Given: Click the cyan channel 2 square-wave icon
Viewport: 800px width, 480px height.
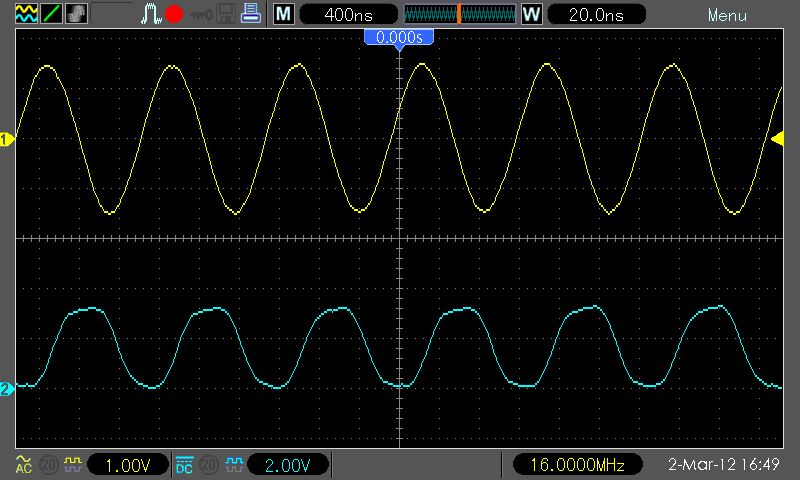Looking at the screenshot, I should tap(234, 464).
